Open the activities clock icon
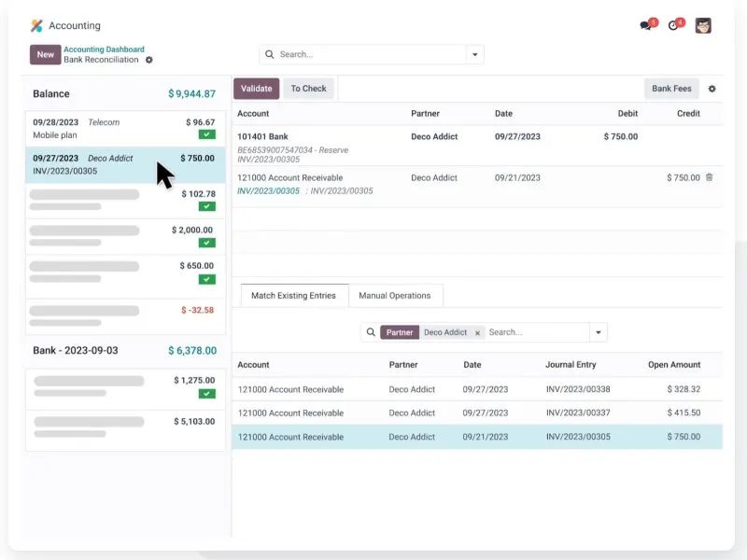Viewport: 747px width, 560px height. coord(674,25)
